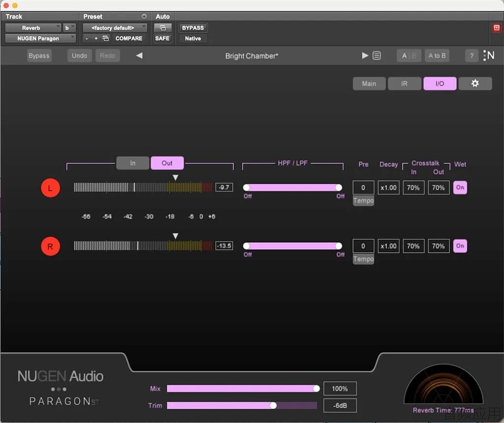Click R channel HPF/LPF slider left handle

coord(247,246)
